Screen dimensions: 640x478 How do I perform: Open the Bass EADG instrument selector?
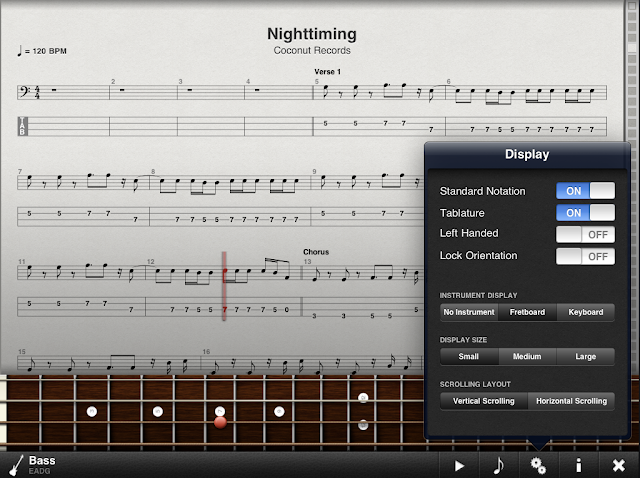coord(33,465)
